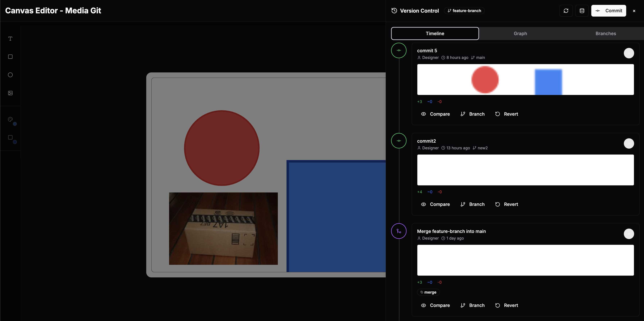The width and height of the screenshot is (644, 321).
Task: Click the purple merge timeline marker
Action: click(x=398, y=231)
